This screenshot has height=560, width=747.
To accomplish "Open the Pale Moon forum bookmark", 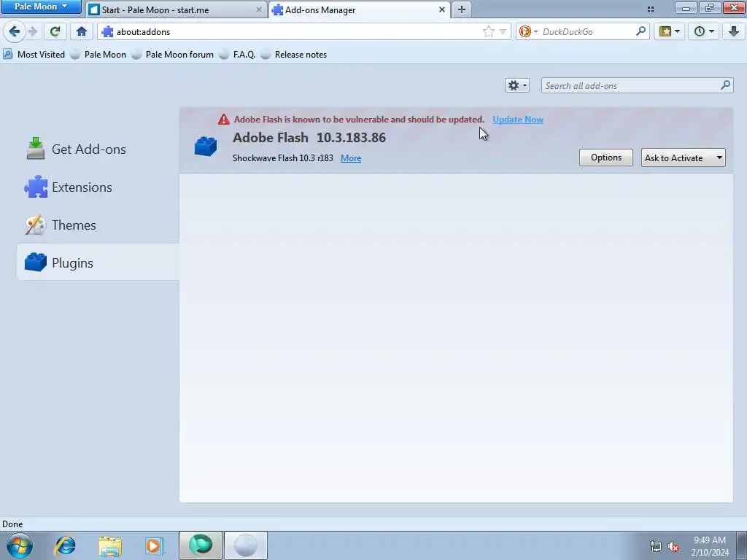I will click(172, 54).
